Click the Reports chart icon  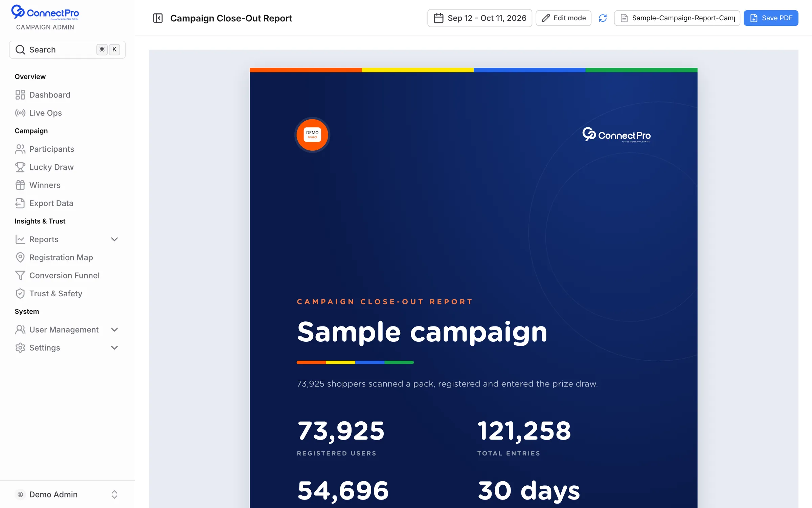[20, 239]
